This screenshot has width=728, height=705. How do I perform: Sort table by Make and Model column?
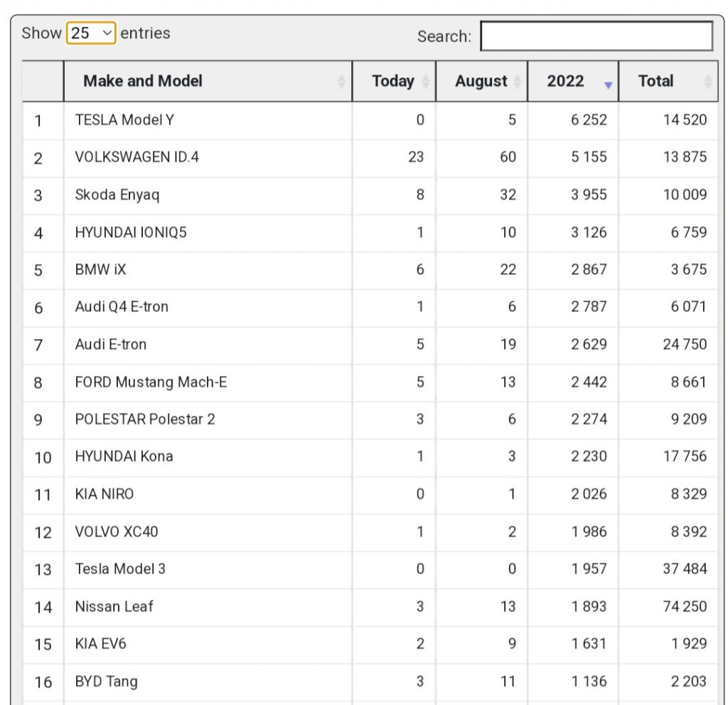point(143,81)
